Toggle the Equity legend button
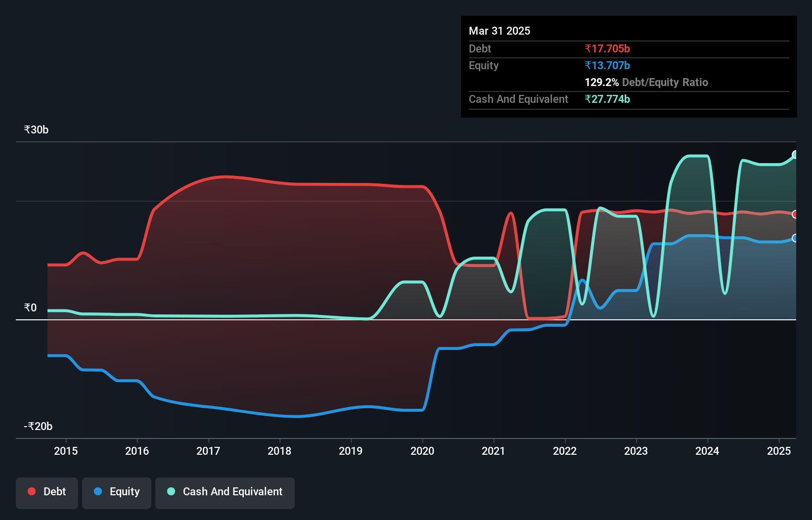This screenshot has height=520, width=812. (117, 493)
